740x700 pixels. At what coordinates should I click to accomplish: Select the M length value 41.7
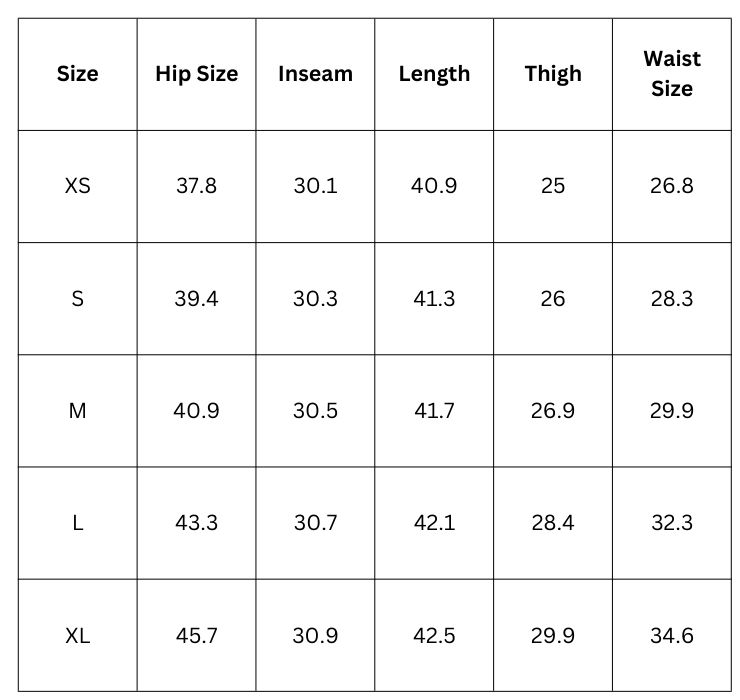coord(434,411)
